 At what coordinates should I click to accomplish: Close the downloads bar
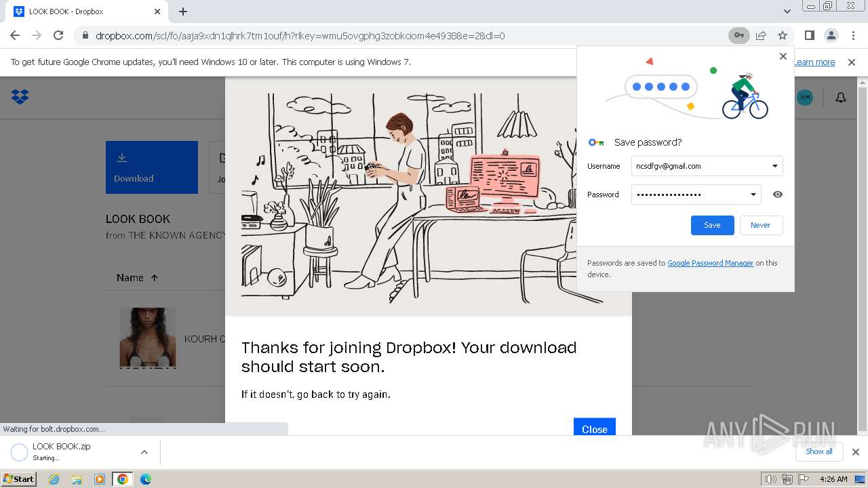(855, 452)
